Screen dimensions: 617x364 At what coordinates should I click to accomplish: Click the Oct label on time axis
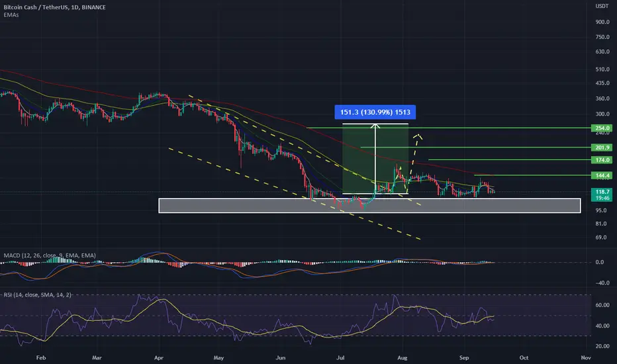pyautogui.click(x=524, y=357)
